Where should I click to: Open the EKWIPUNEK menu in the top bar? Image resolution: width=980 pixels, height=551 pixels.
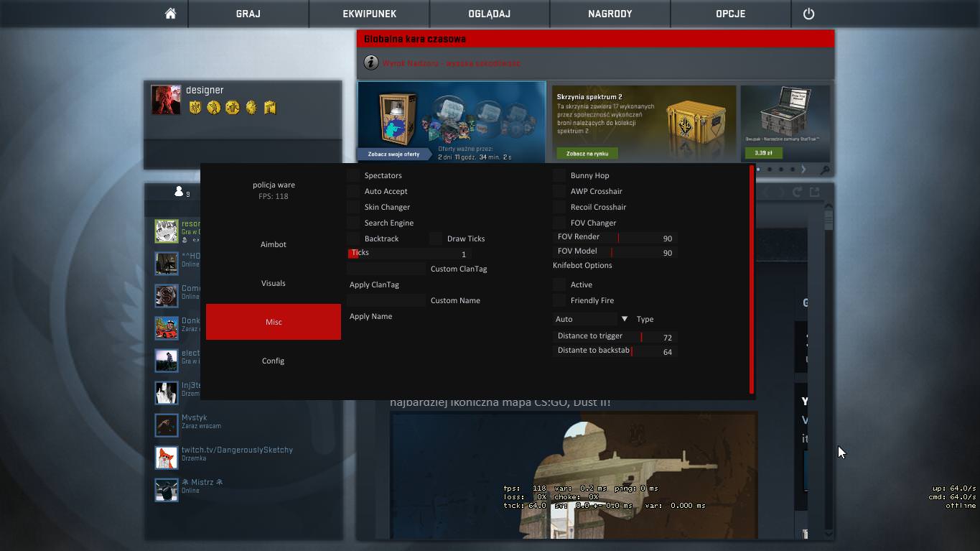point(368,13)
